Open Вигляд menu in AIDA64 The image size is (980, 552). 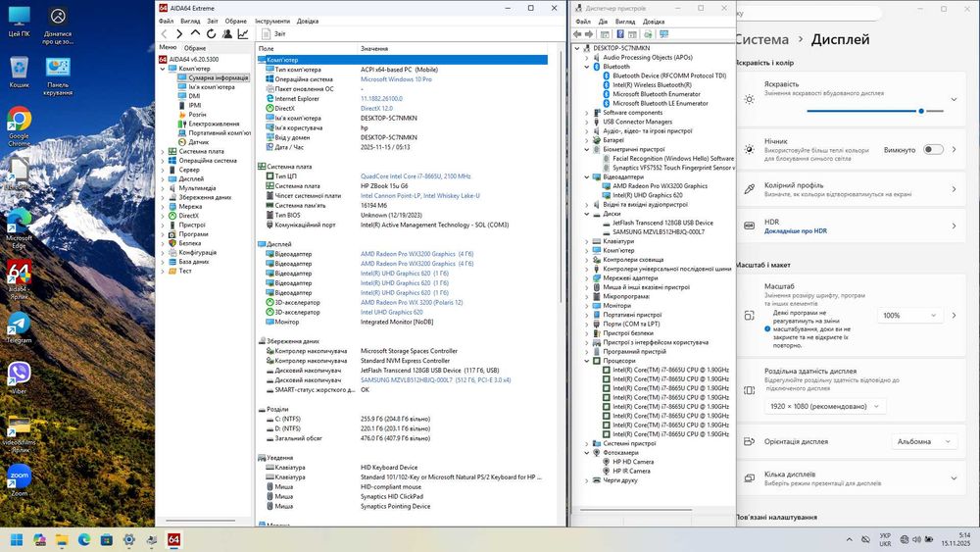190,21
